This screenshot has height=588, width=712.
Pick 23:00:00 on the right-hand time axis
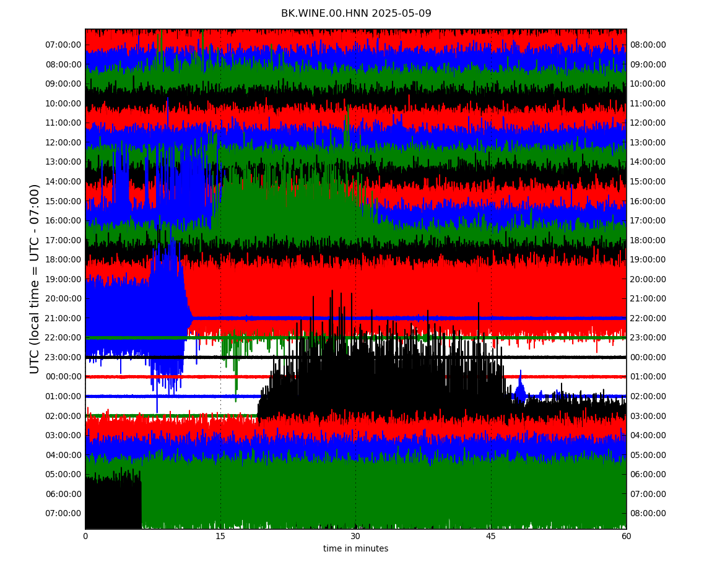[648, 338]
